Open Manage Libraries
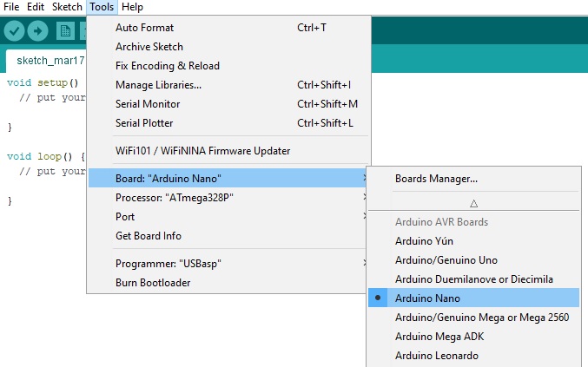588x367 pixels. pyautogui.click(x=158, y=84)
